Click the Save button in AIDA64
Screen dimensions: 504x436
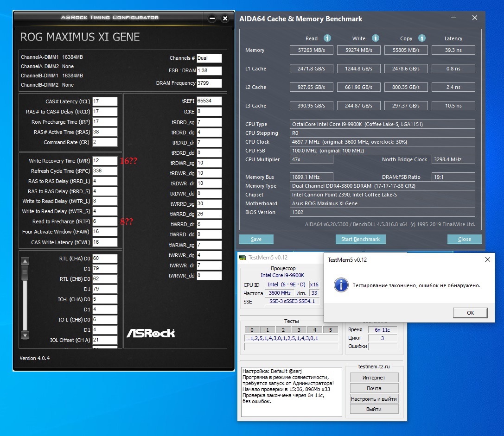[256, 240]
